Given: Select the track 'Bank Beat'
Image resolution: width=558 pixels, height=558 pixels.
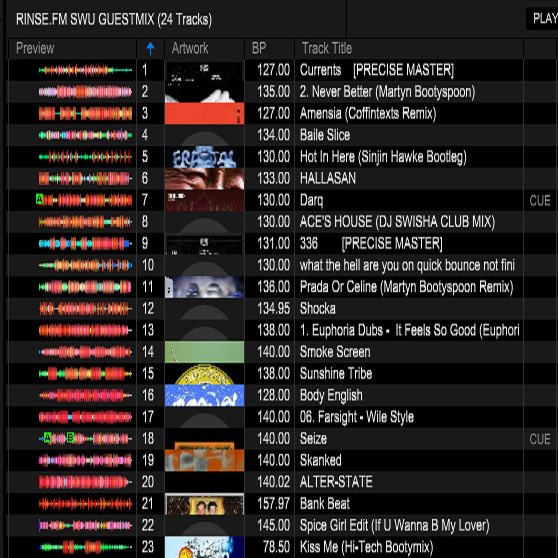Looking at the screenshot, I should [x=325, y=504].
